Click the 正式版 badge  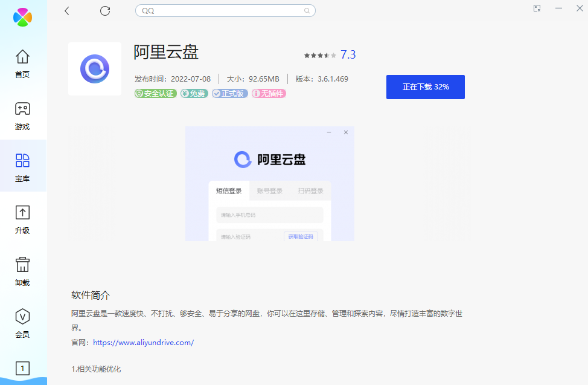[x=230, y=94]
